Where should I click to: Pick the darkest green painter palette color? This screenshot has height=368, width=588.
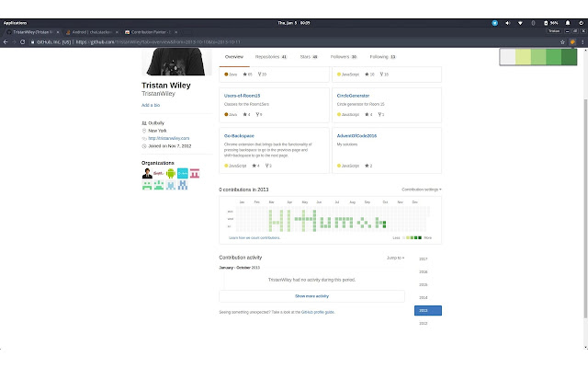tap(569, 57)
